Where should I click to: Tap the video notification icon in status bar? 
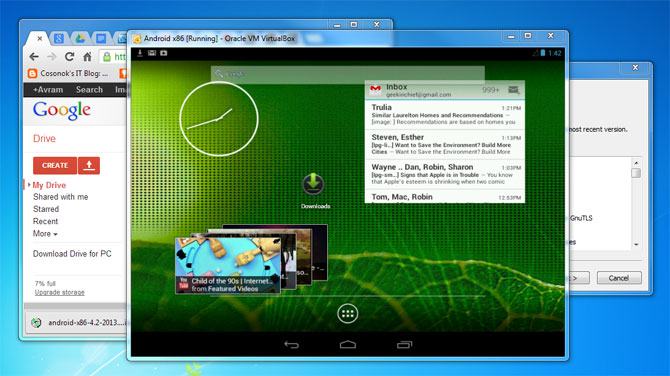[164, 53]
